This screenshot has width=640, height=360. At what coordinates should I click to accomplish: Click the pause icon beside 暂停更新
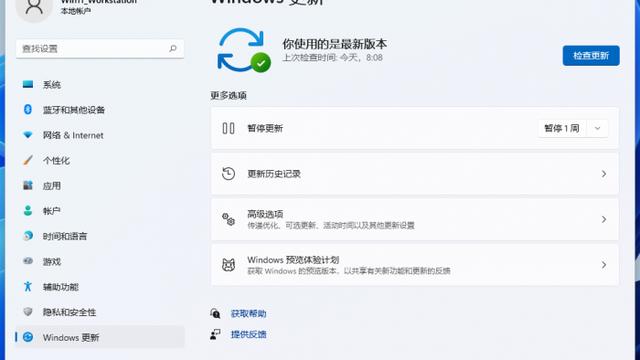pos(228,129)
